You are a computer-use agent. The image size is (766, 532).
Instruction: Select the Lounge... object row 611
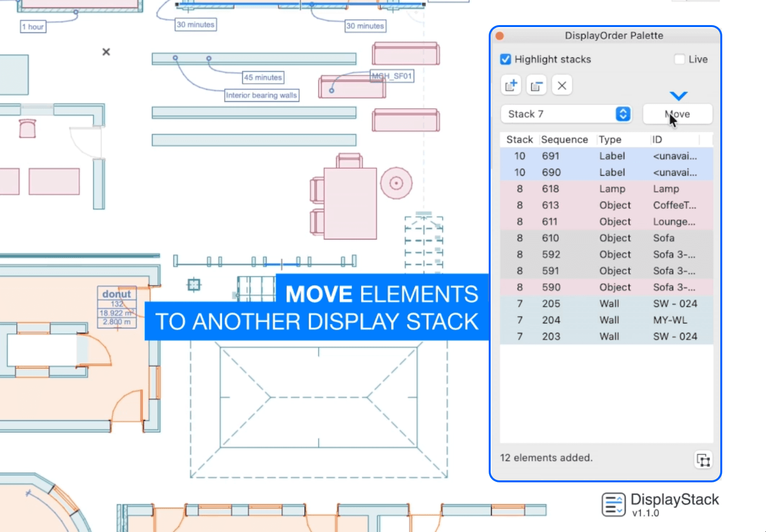(607, 222)
